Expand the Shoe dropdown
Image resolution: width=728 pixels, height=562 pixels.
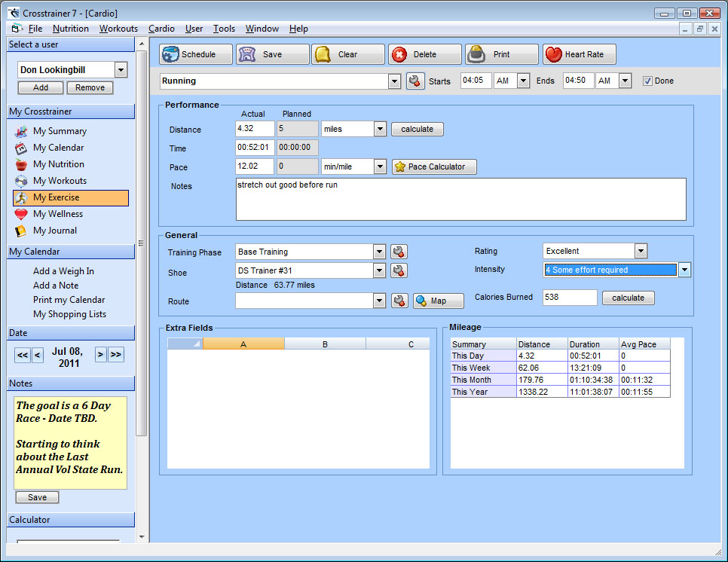pos(379,270)
